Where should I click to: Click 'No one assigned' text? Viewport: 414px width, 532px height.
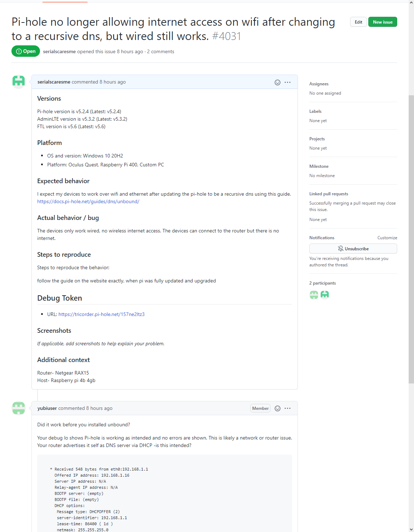[x=325, y=93]
